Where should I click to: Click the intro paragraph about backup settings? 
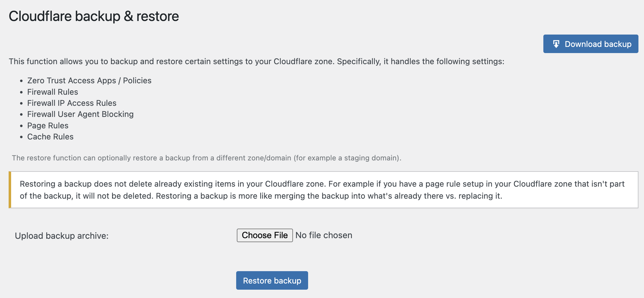click(x=257, y=61)
